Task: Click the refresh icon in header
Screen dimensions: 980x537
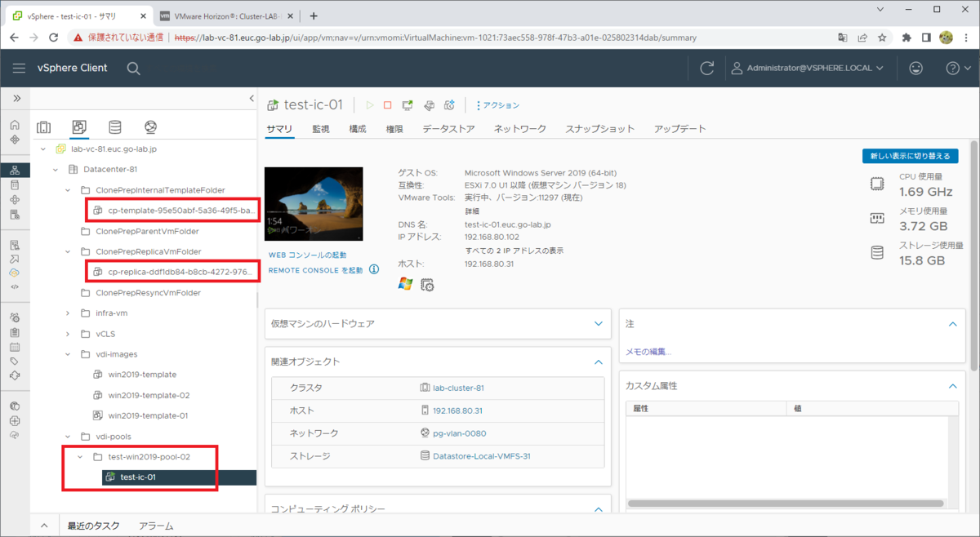Action: 707,68
